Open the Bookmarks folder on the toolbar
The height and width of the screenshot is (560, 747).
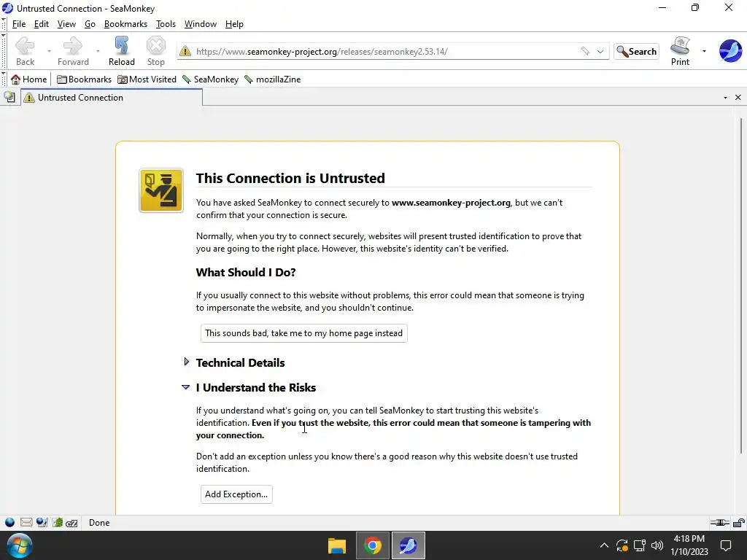(84, 79)
